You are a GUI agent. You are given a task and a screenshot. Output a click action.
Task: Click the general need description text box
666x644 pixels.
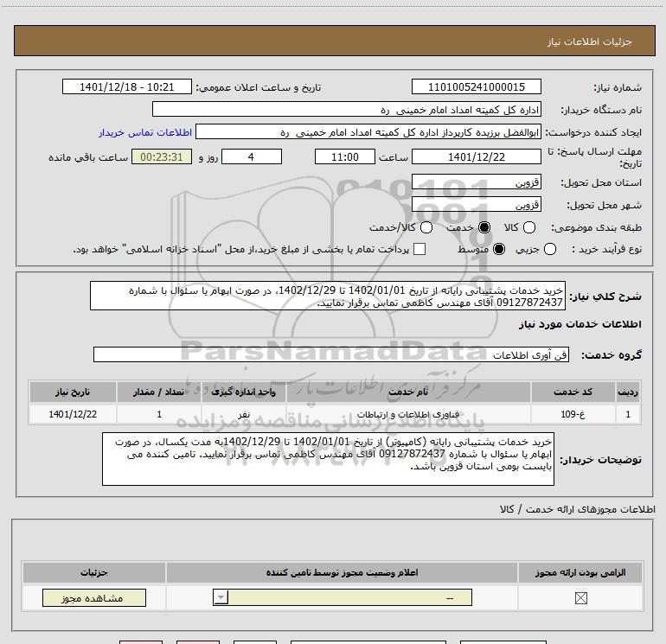328,296
